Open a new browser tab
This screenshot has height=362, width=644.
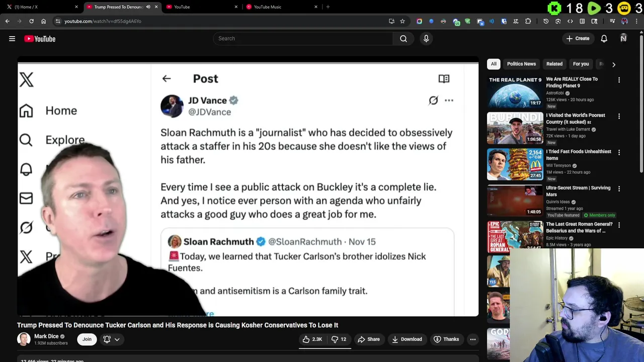pos(328,7)
